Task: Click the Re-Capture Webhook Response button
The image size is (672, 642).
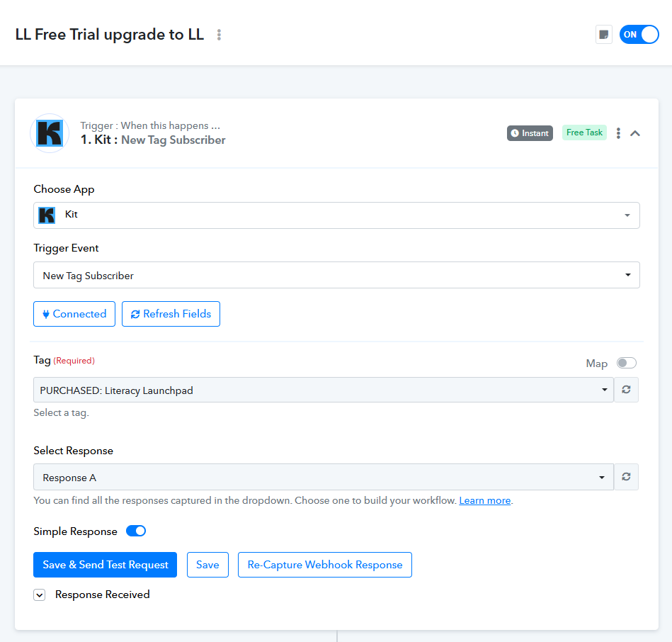Action: [325, 564]
